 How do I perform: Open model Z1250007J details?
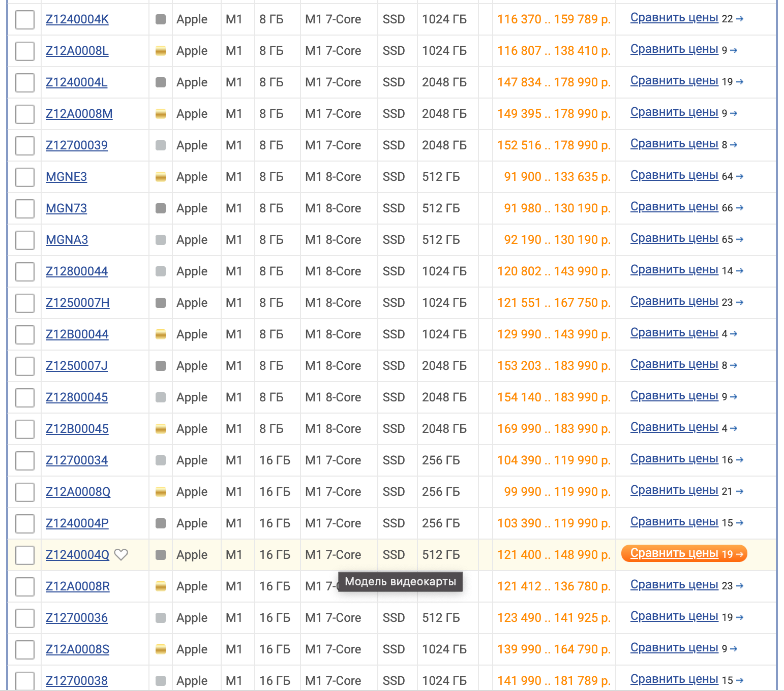(x=77, y=366)
